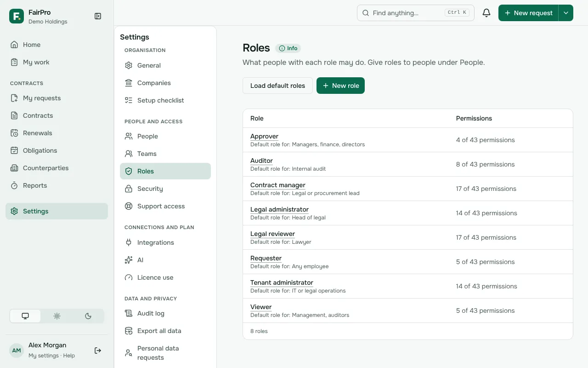Image resolution: width=588 pixels, height=368 pixels.
Task: Open Security settings
Action: [165, 189]
